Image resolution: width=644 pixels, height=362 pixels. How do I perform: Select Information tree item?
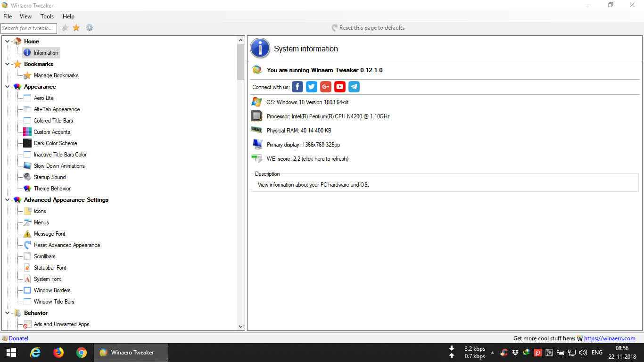[46, 53]
